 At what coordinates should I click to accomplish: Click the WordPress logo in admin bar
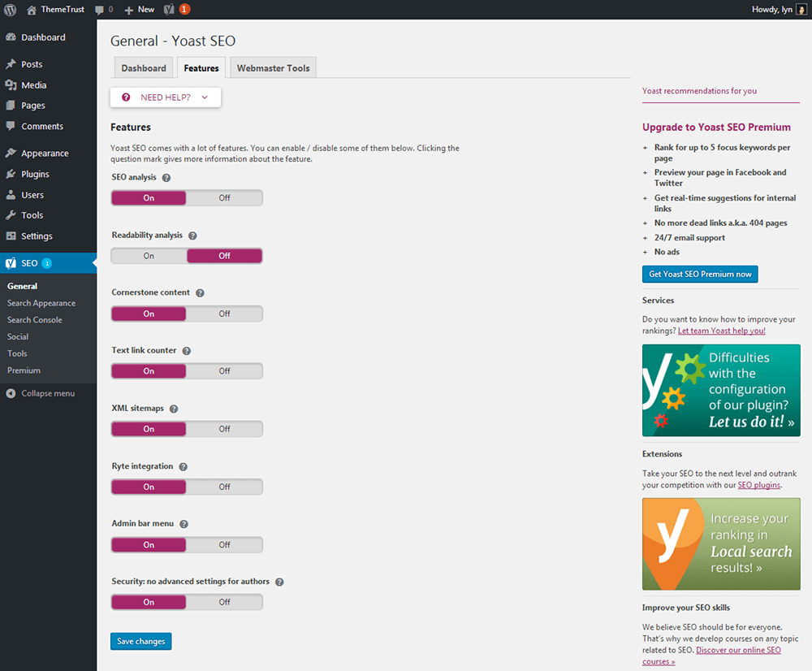tap(11, 10)
